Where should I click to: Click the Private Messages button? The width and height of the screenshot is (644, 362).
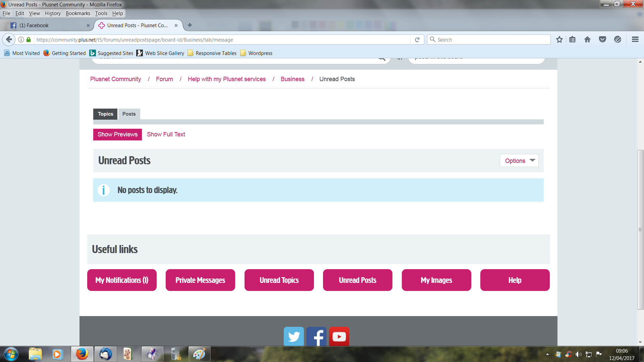200,280
